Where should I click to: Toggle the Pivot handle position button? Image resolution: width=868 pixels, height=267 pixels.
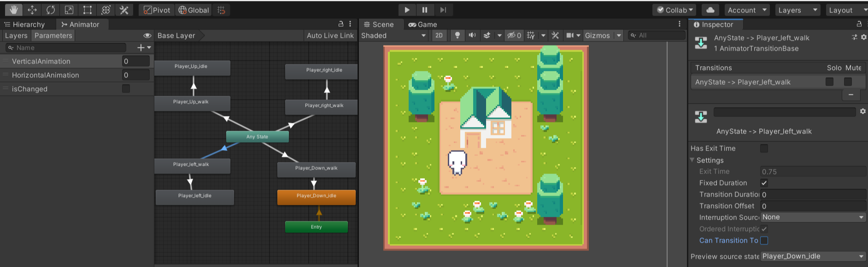[157, 10]
